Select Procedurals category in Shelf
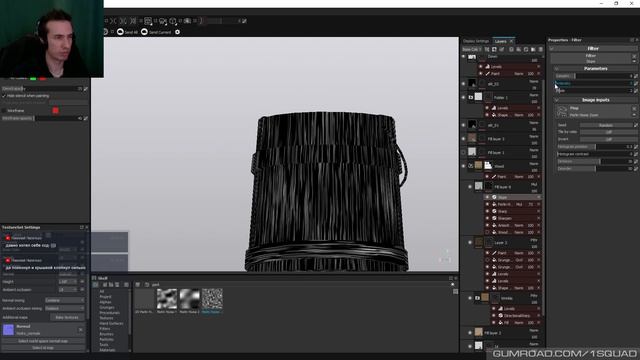This screenshot has width=640, height=360. (x=109, y=313)
